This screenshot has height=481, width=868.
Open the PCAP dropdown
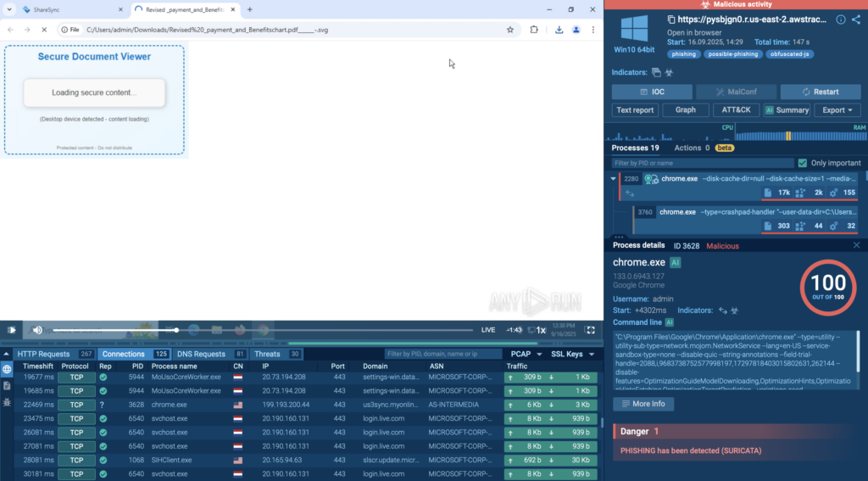526,354
